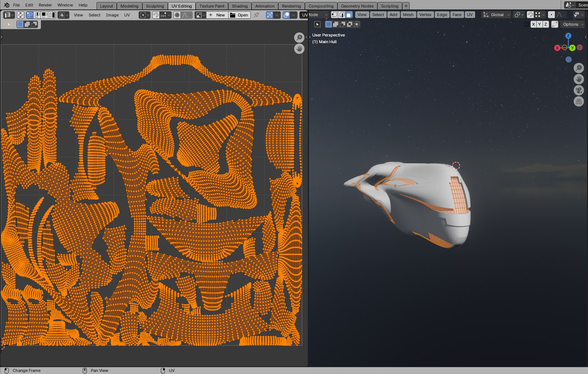Toggle UV sync selection in the UV editor
The width and height of the screenshot is (588, 374).
20,15
